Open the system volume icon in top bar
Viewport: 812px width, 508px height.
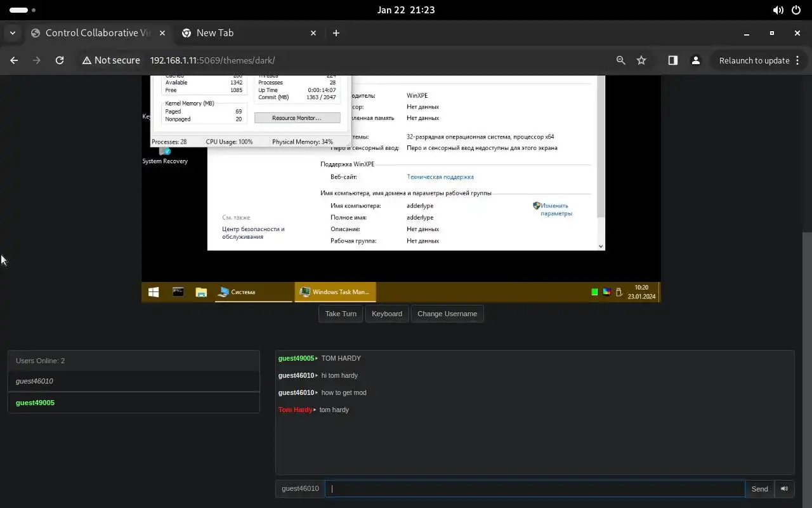pyautogui.click(x=778, y=10)
